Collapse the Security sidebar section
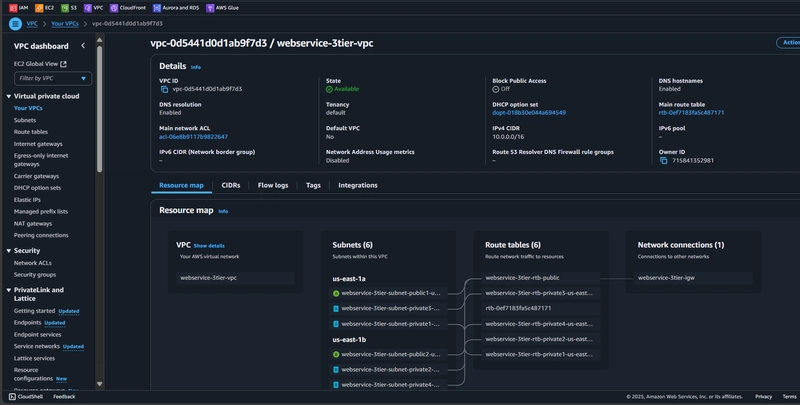The height and width of the screenshot is (405, 800). (x=9, y=250)
